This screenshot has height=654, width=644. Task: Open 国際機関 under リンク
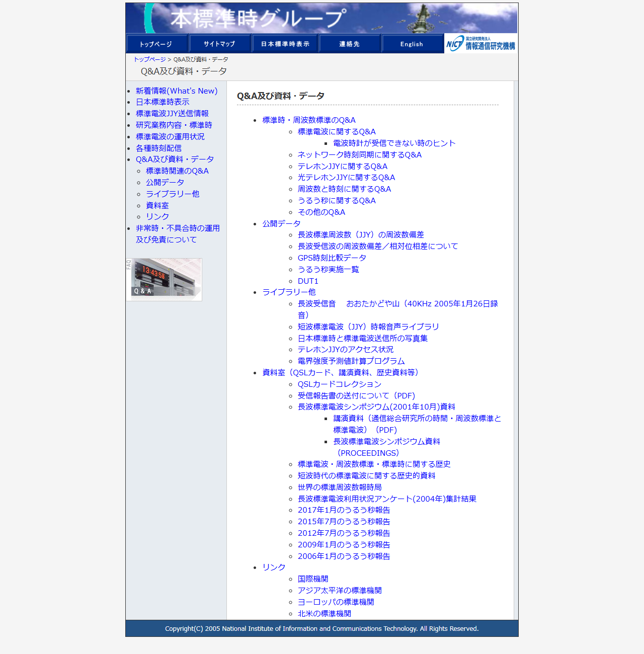tap(313, 579)
